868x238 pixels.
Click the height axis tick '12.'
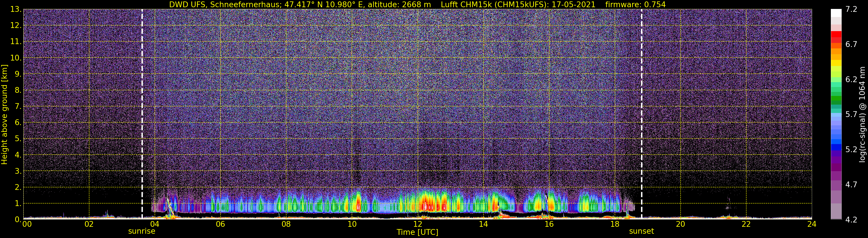click(16, 26)
